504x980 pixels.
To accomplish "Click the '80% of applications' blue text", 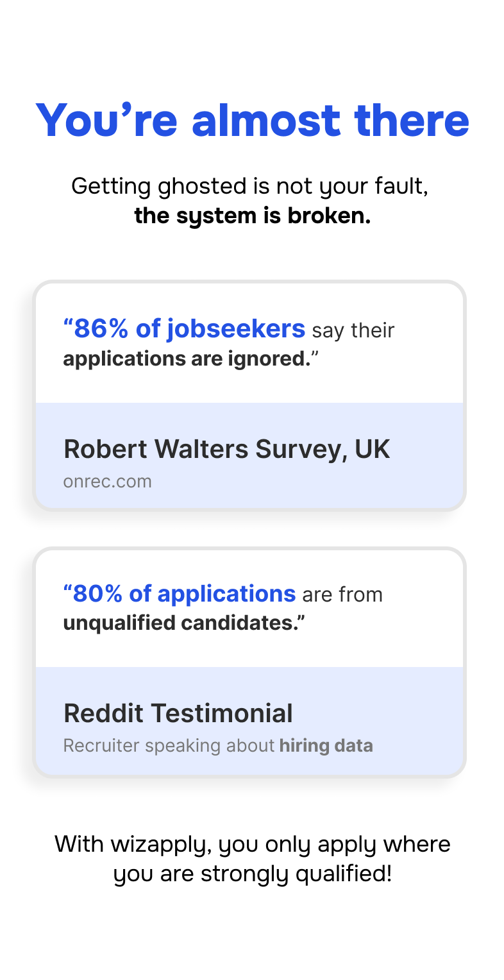I will [x=180, y=594].
